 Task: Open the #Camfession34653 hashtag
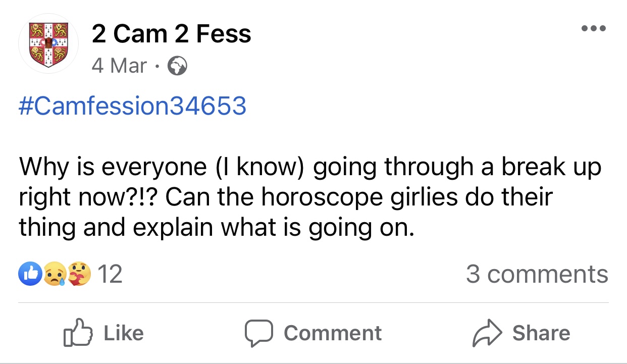(132, 106)
